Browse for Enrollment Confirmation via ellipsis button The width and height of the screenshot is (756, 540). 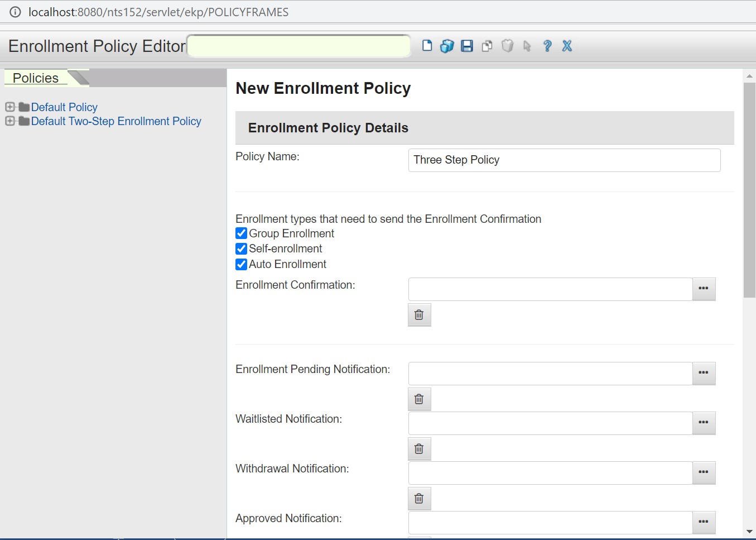pyautogui.click(x=704, y=289)
